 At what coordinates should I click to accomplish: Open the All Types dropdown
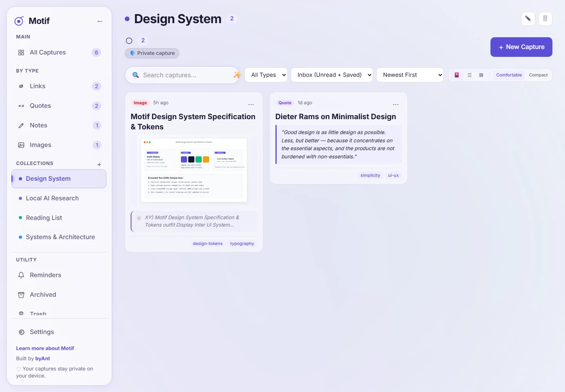click(x=266, y=75)
